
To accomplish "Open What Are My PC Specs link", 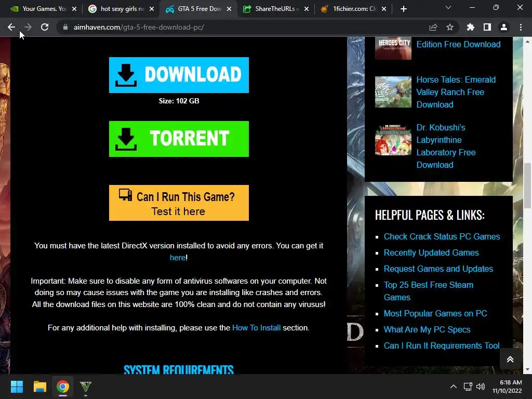I will [427, 329].
